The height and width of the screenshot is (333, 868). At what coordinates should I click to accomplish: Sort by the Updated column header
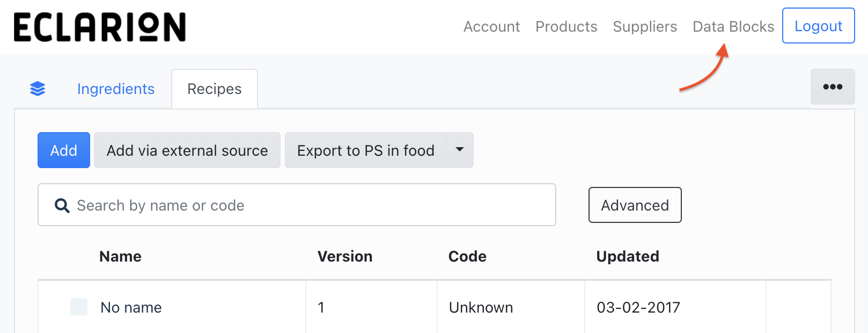click(628, 257)
